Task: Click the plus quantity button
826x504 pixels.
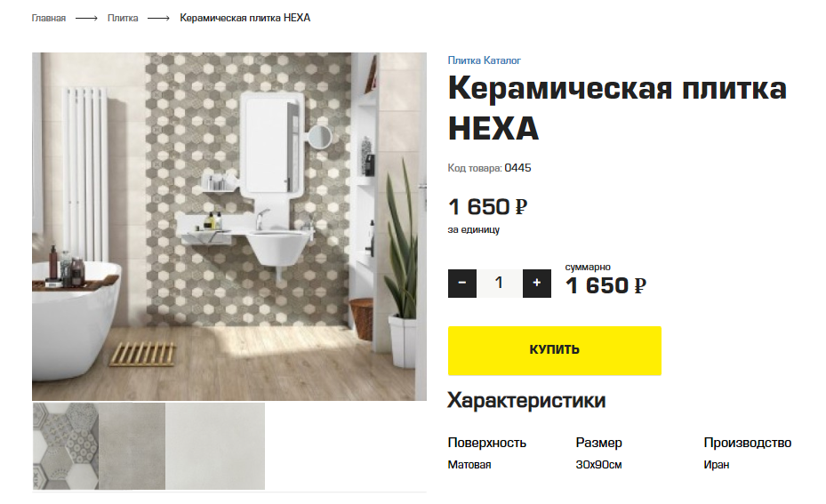Action: tap(537, 284)
